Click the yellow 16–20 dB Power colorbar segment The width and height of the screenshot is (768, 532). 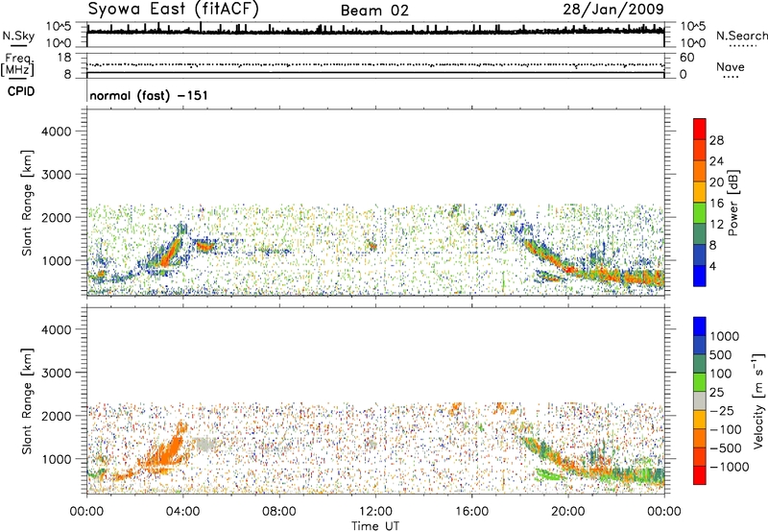click(700, 192)
